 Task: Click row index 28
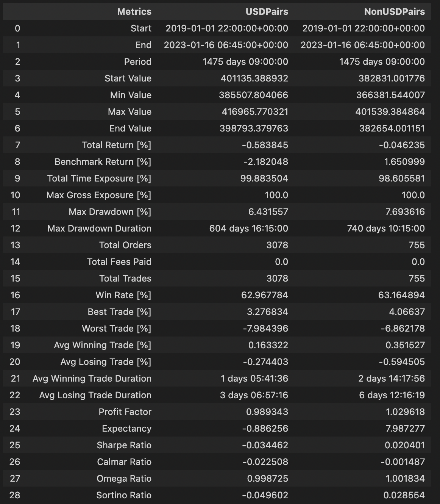(x=15, y=495)
